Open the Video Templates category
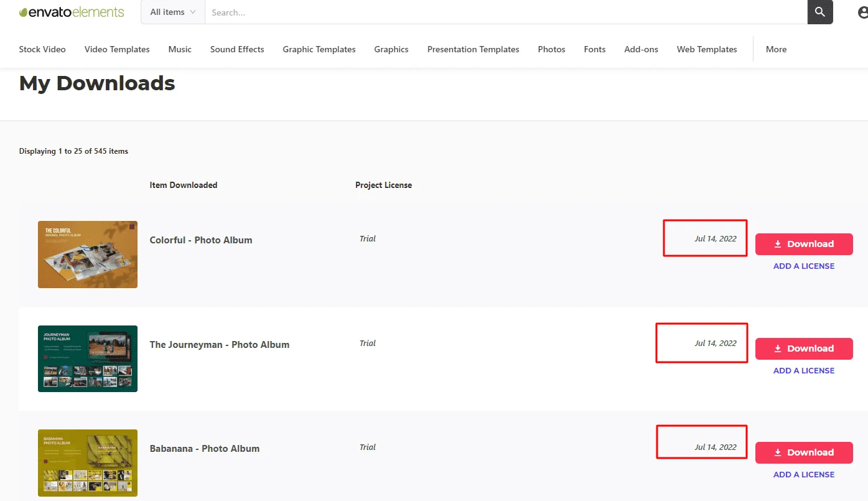Image resolution: width=868 pixels, height=501 pixels. coord(117,49)
